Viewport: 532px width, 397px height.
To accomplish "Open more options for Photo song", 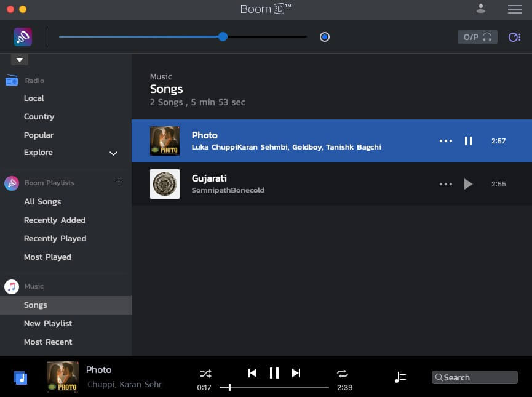I will (445, 141).
